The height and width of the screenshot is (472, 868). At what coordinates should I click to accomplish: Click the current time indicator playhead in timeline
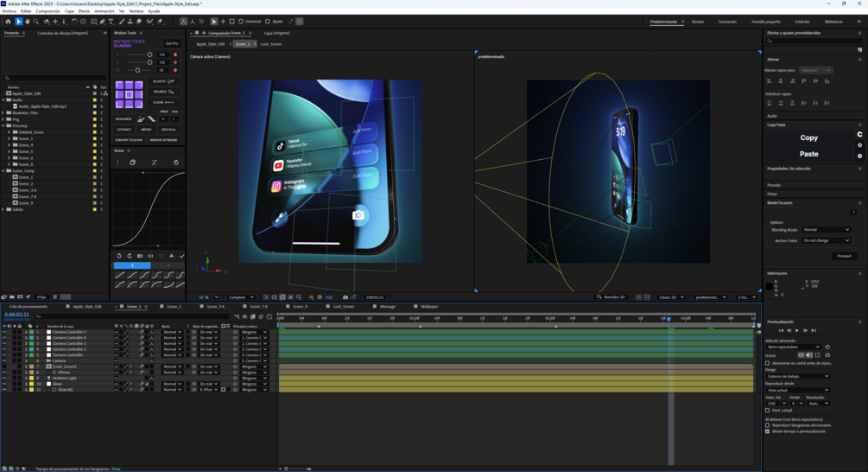tap(668, 318)
